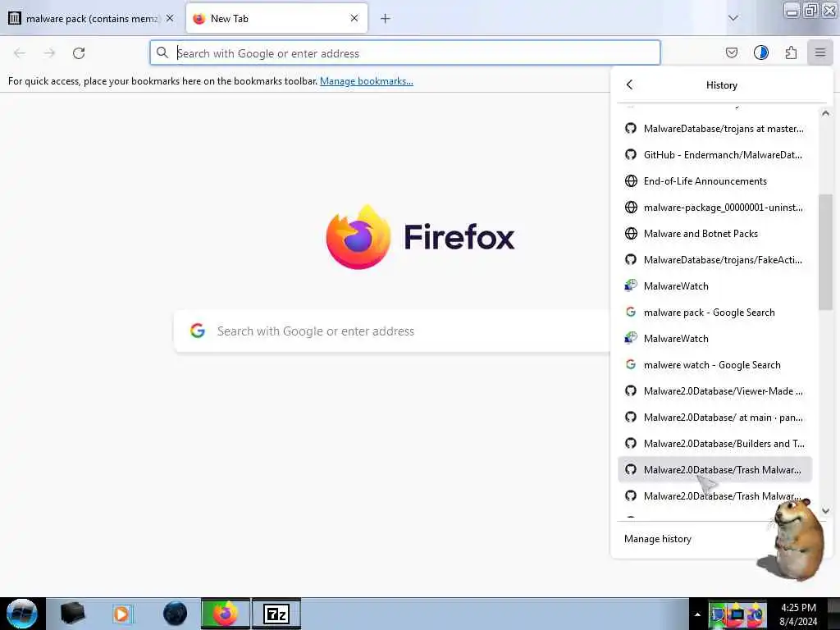Open Malware2.0Database/Viewer-Made history entry
The image size is (840, 630).
[x=714, y=391]
